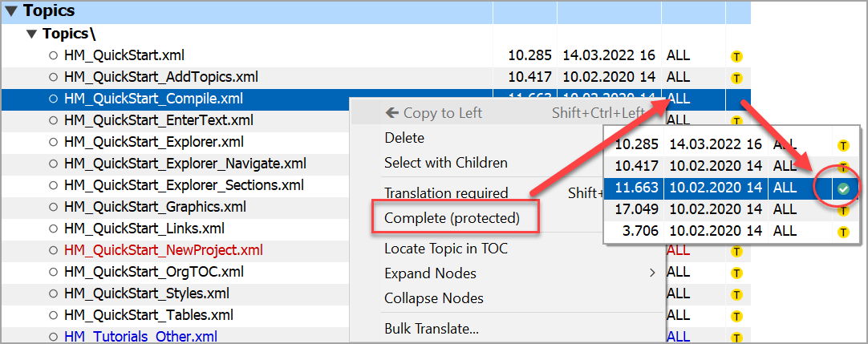Collapse the top-level Topics section
Image resolution: width=868 pixels, height=344 pixels.
[x=10, y=11]
